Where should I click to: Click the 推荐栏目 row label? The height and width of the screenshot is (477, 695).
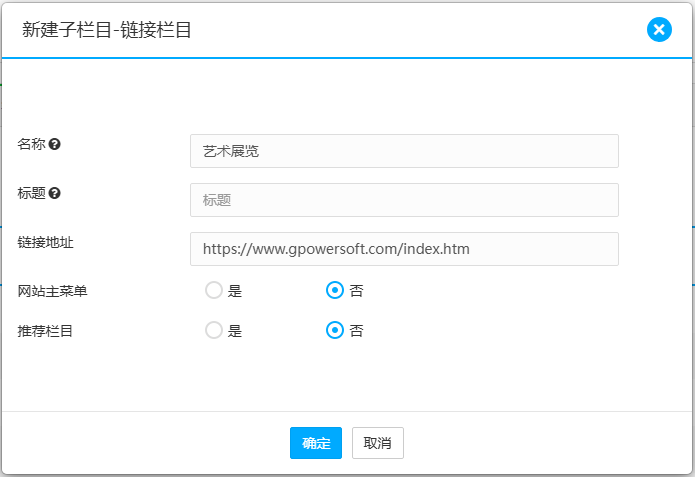coord(45,330)
